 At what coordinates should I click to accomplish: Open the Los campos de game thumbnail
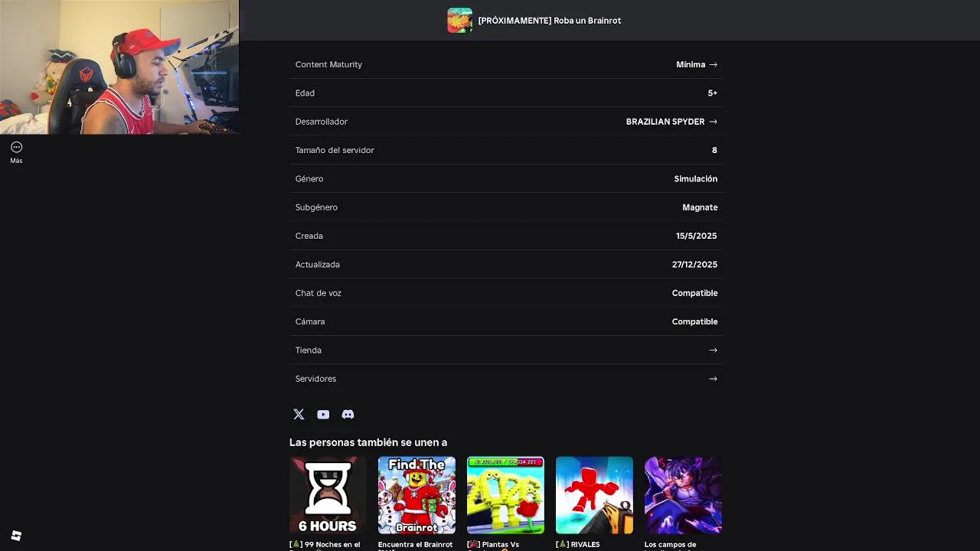click(683, 495)
